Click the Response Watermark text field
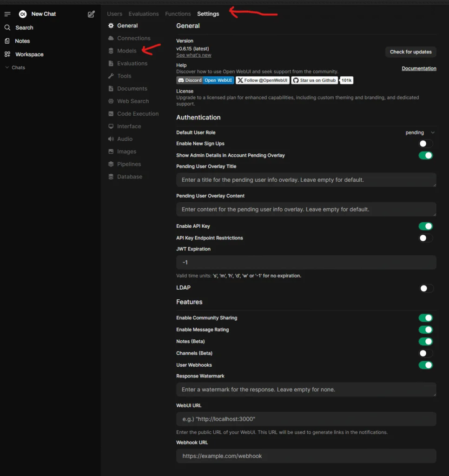This screenshot has height=476, width=449. (x=306, y=390)
